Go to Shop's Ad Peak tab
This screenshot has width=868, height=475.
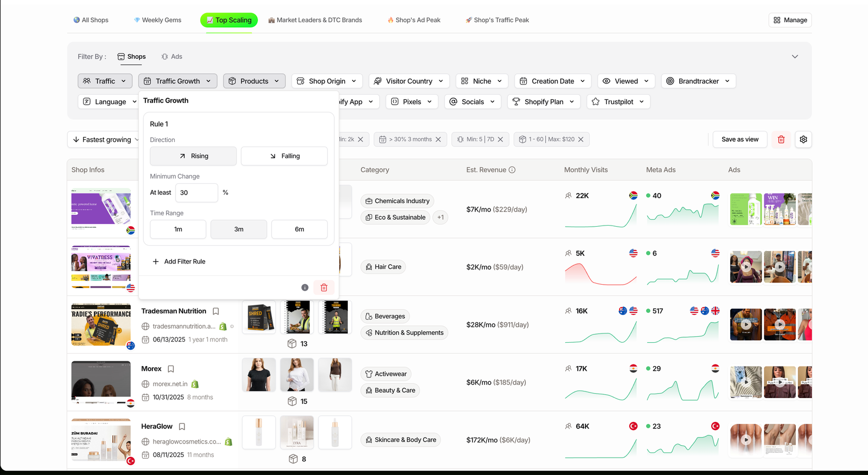(x=414, y=20)
